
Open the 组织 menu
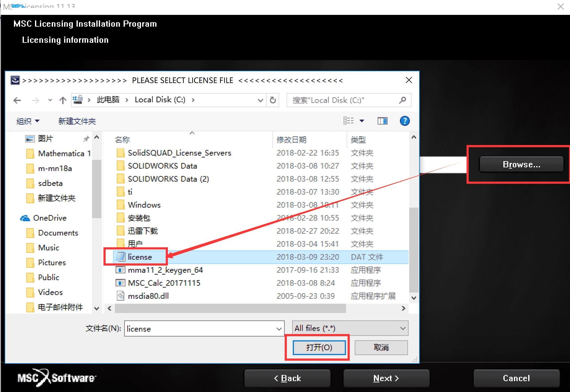click(x=28, y=121)
